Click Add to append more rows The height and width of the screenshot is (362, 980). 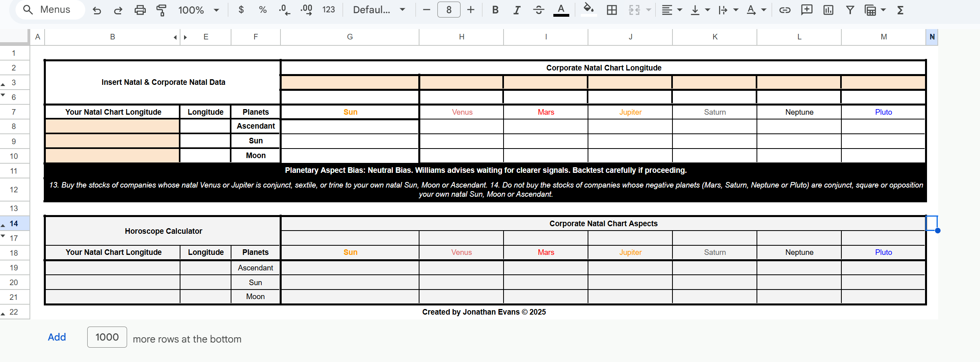click(x=57, y=337)
